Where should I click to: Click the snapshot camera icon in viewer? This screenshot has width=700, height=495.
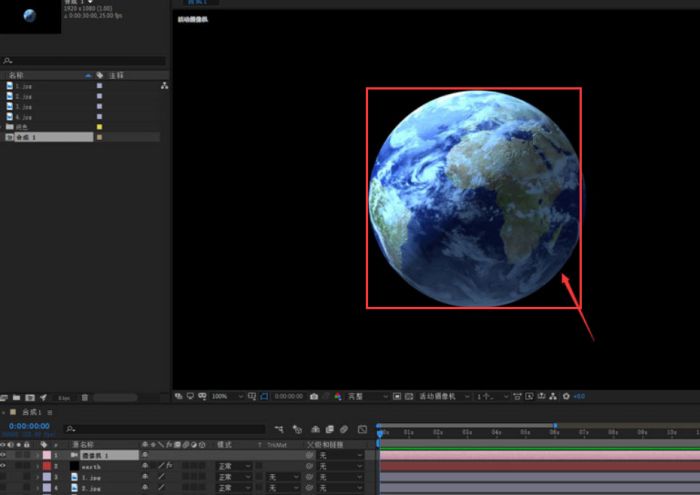tap(314, 396)
